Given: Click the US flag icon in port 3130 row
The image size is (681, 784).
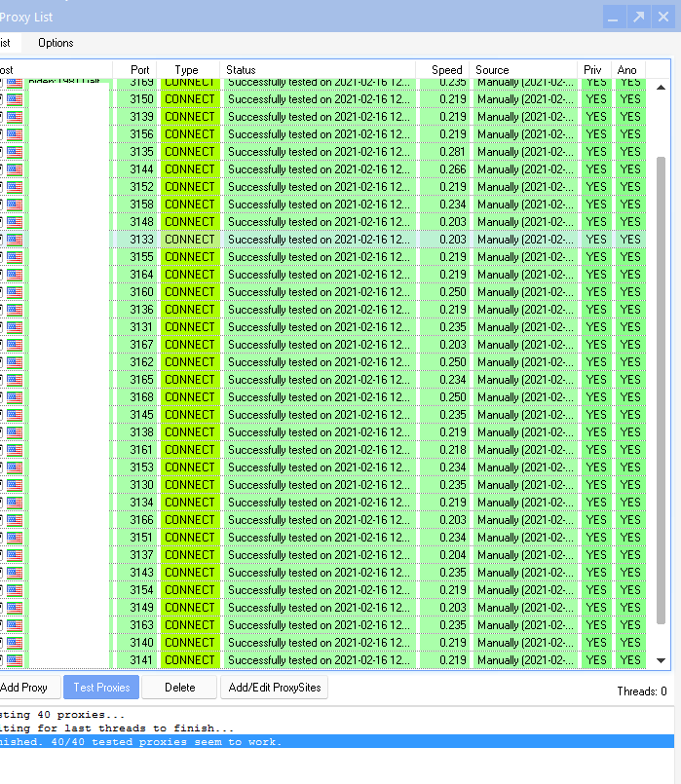Looking at the screenshot, I should pyautogui.click(x=15, y=485).
